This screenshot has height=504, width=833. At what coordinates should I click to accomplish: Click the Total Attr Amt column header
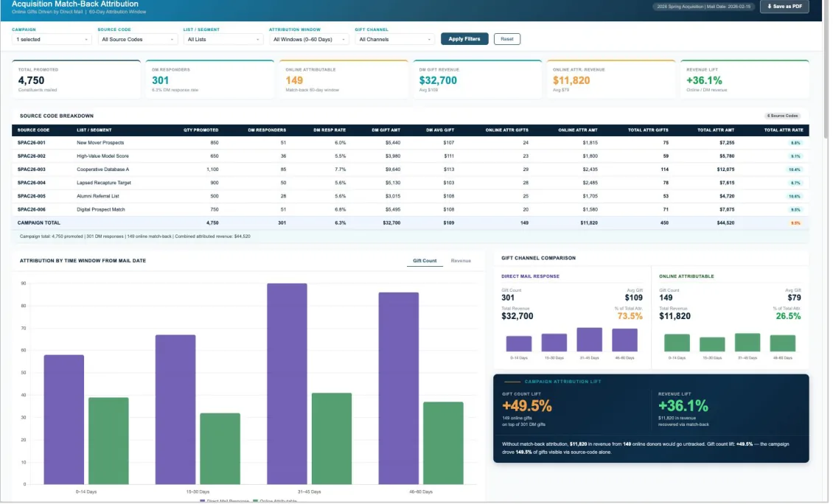tap(716, 130)
